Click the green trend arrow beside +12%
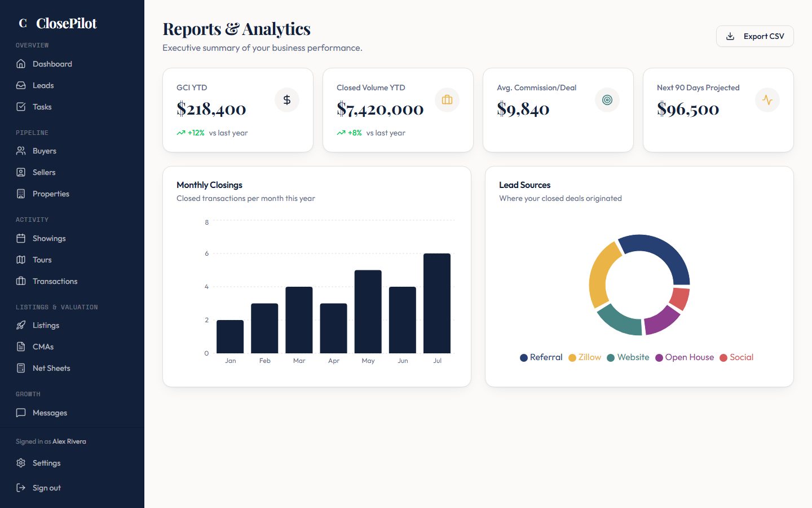812x508 pixels. pyautogui.click(x=181, y=133)
